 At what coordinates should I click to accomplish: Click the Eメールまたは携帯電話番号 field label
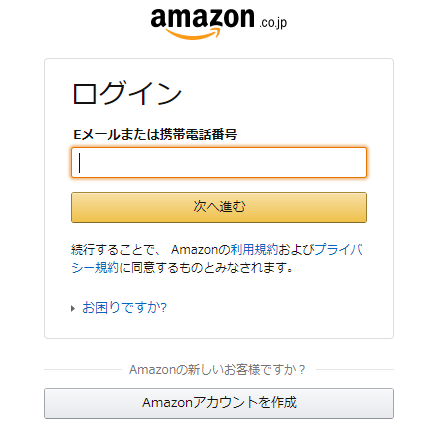[155, 135]
